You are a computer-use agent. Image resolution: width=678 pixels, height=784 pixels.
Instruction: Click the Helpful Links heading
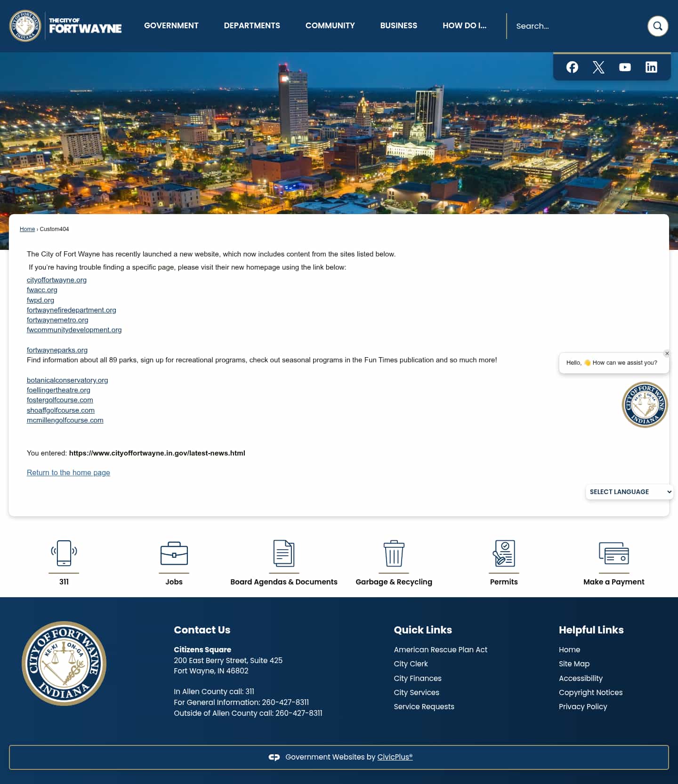[591, 630]
